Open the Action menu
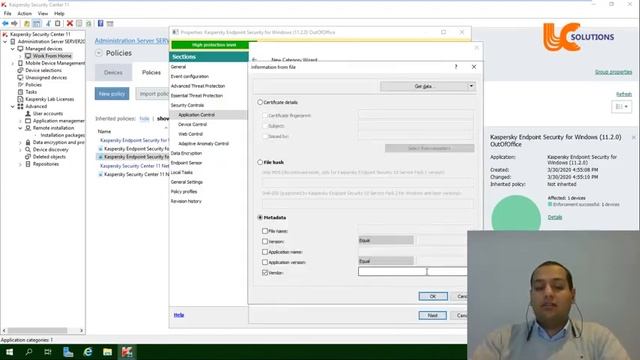The height and width of the screenshot is (360, 640). (x=24, y=13)
